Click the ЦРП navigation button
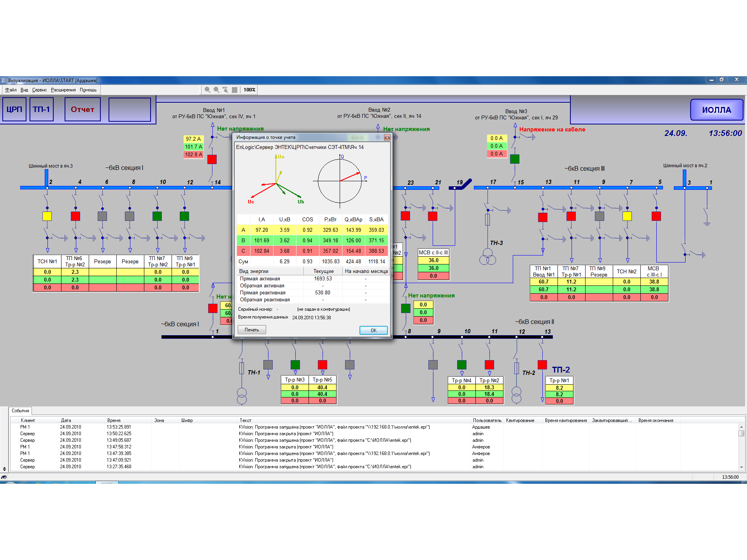The width and height of the screenshot is (747, 560). (14, 110)
